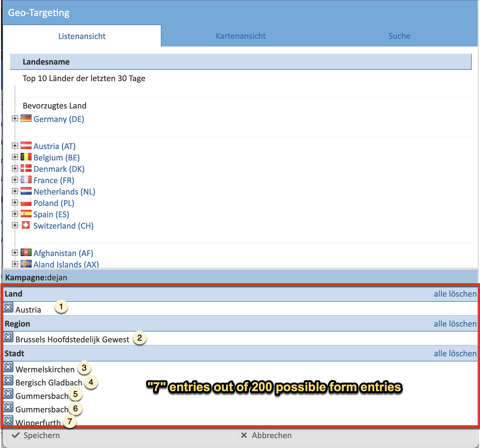Click Speichern to save geo-targeting

[x=36, y=435]
